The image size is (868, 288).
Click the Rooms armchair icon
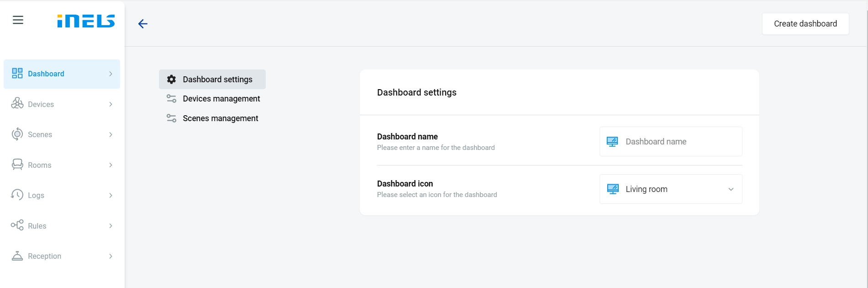coord(17,165)
